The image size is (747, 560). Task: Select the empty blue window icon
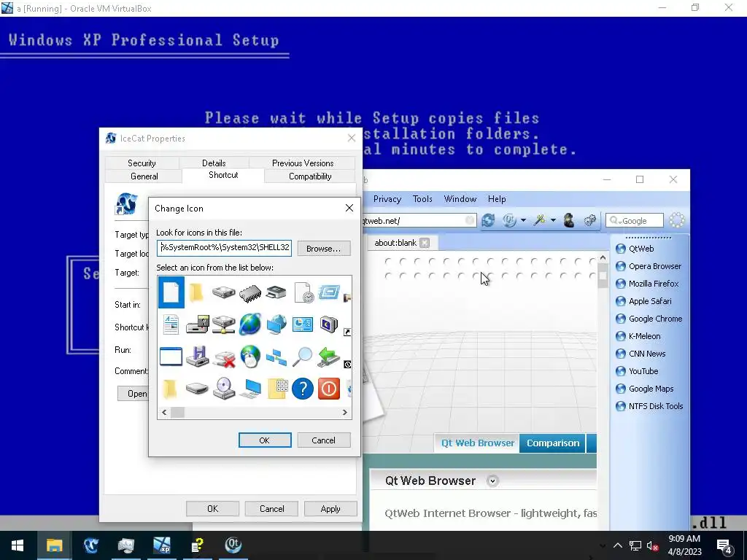171,356
